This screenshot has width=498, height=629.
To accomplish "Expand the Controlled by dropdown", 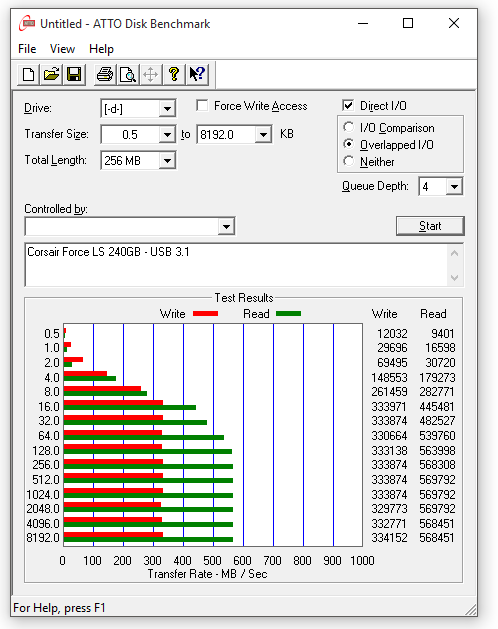I will pyautogui.click(x=226, y=227).
